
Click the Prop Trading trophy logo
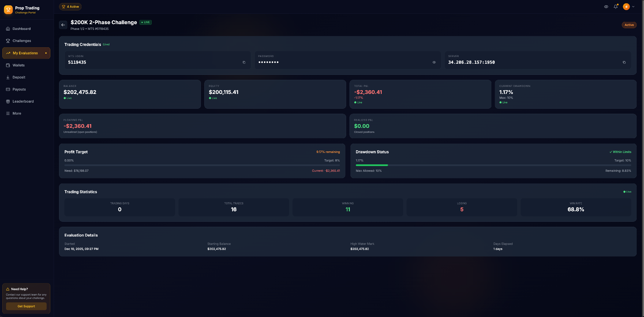(x=8, y=10)
